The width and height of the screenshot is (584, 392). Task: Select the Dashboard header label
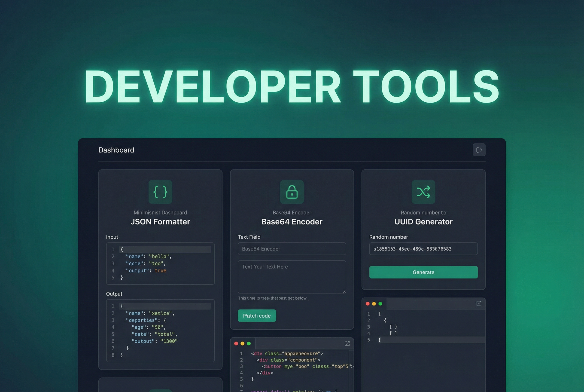click(x=116, y=150)
